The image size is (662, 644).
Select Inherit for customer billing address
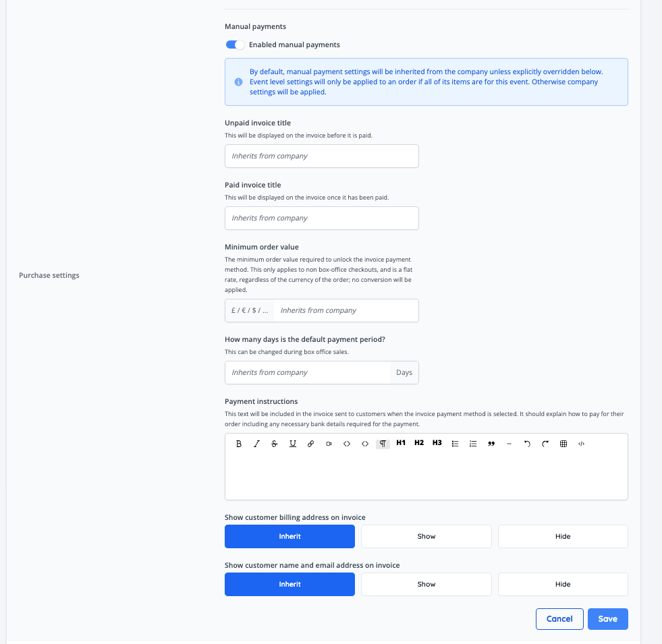pos(289,536)
